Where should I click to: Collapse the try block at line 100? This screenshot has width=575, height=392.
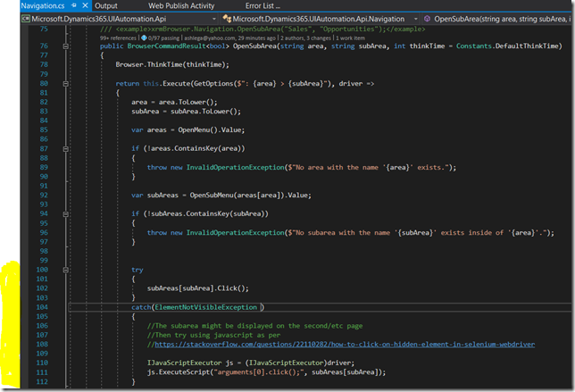[66, 270]
